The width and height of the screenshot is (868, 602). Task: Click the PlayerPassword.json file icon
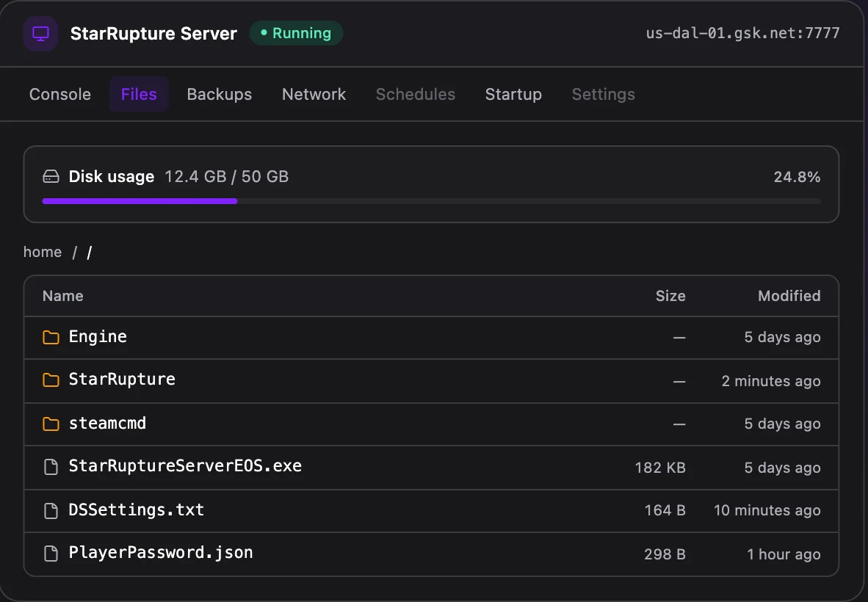click(x=51, y=554)
